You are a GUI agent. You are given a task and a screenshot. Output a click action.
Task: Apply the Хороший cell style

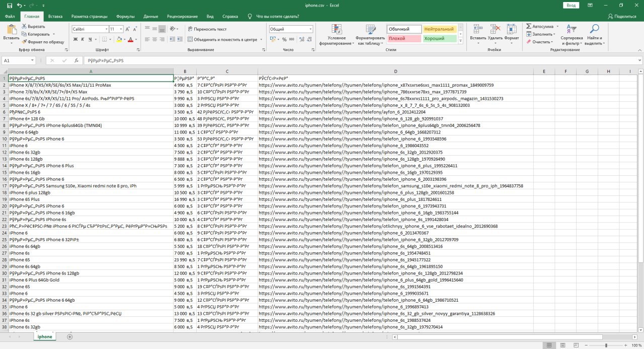point(439,38)
